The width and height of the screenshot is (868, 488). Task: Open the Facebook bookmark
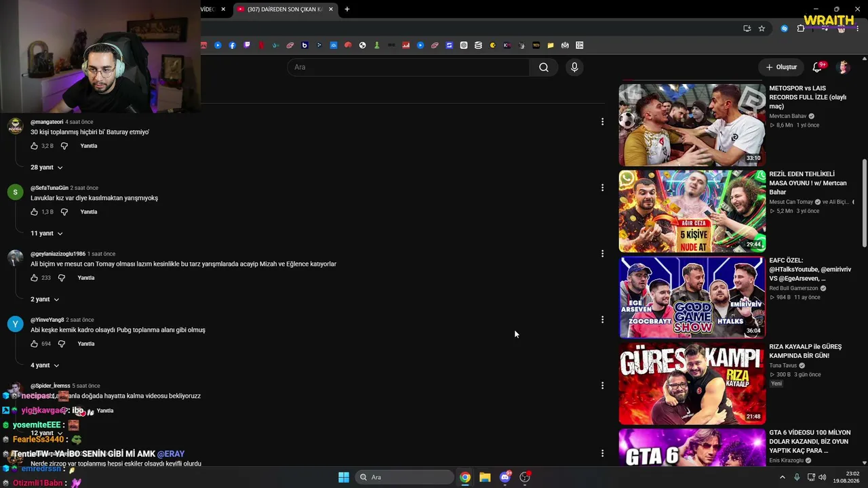(x=233, y=45)
